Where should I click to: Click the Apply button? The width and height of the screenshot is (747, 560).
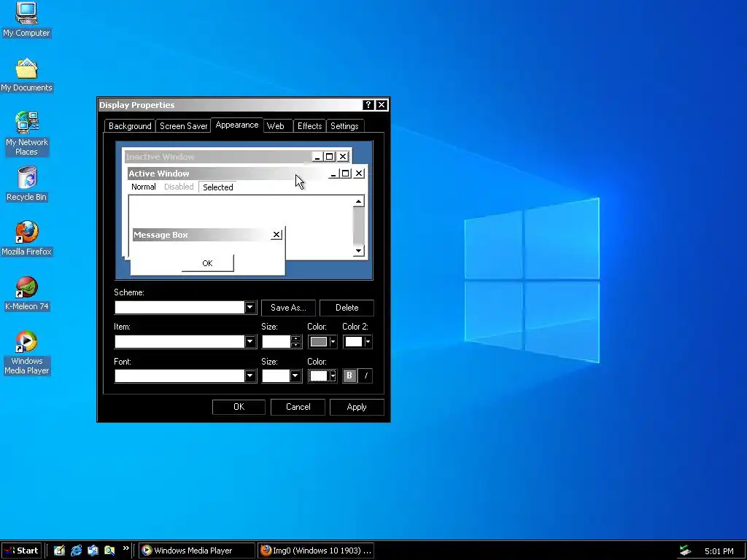[357, 407]
